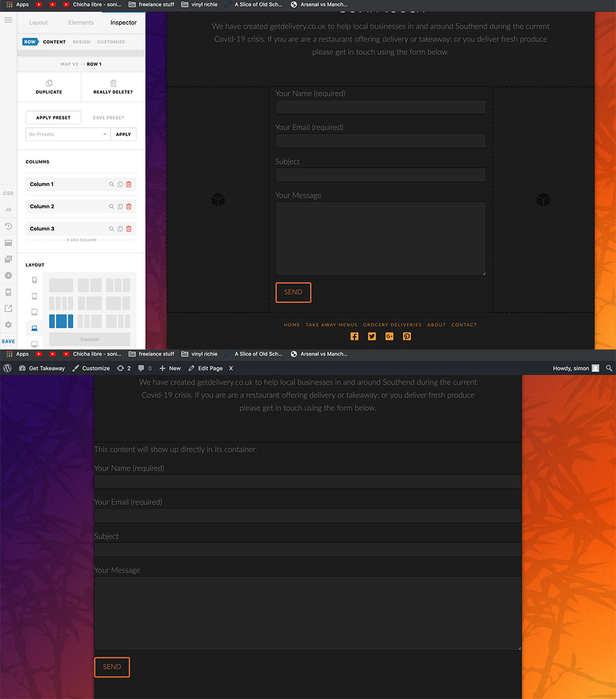Choose the single full-width column layout
616x699 pixels.
point(61,285)
